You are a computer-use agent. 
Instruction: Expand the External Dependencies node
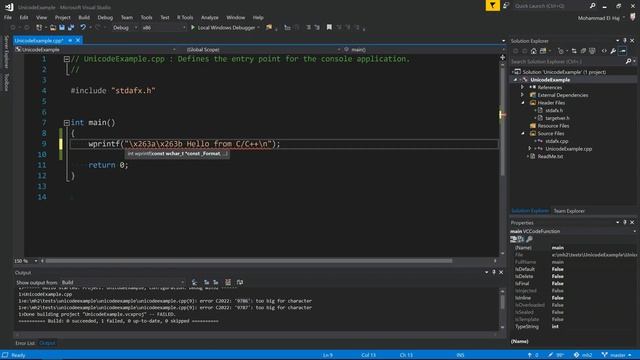point(522,95)
